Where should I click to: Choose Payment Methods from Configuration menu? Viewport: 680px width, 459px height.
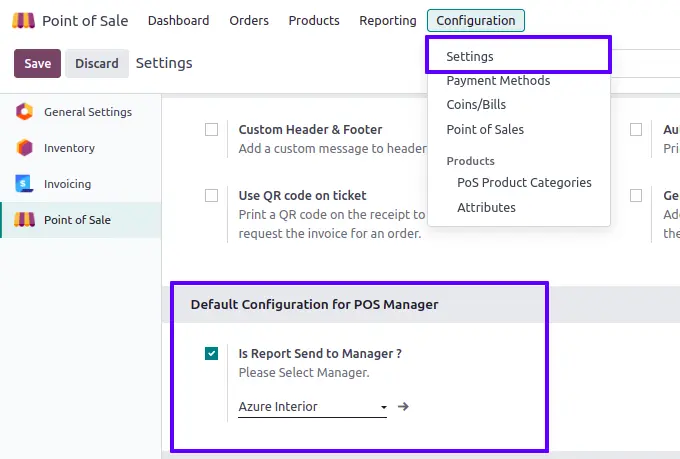[498, 80]
